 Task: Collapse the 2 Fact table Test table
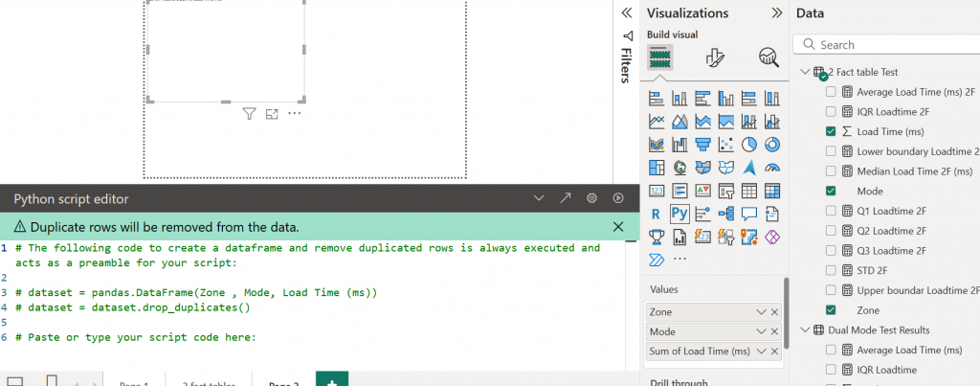[803, 72]
